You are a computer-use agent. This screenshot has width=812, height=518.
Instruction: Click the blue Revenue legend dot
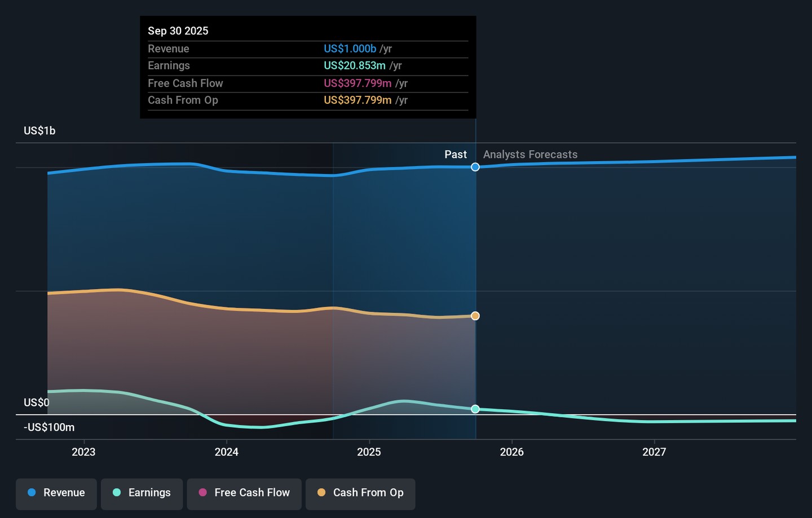point(32,493)
